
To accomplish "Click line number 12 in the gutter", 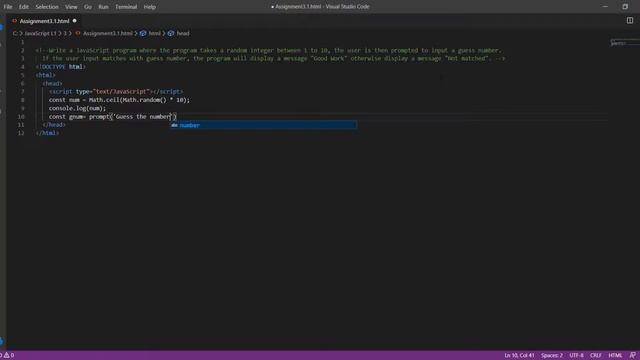I will point(21,133).
